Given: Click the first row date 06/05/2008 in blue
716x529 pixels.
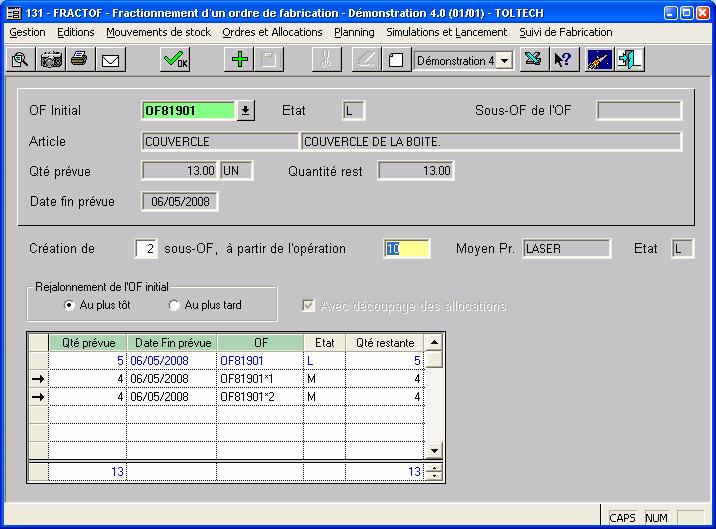Looking at the screenshot, I should coord(172,360).
